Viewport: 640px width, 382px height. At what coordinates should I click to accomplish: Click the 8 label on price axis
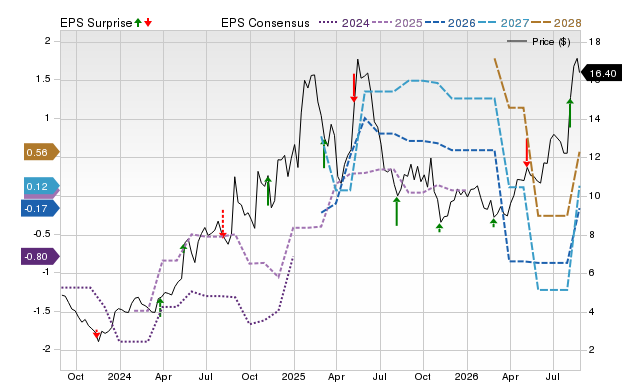point(592,235)
